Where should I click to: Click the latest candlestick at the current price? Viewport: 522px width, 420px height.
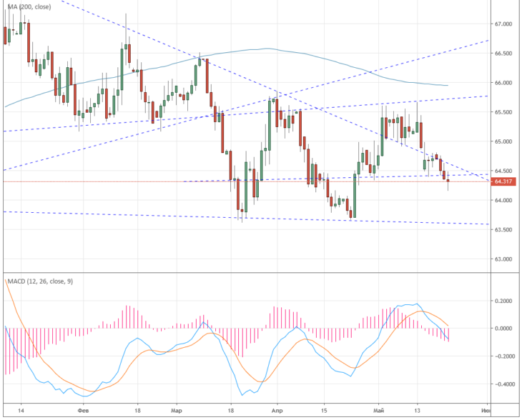(x=448, y=181)
